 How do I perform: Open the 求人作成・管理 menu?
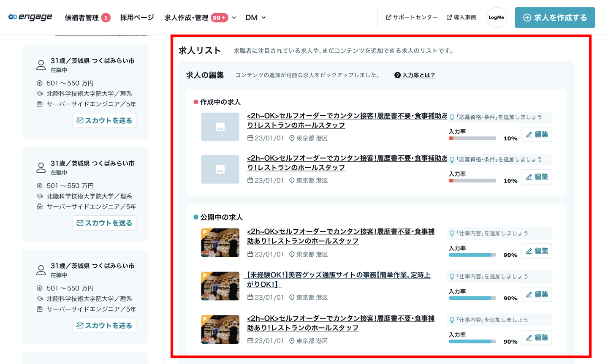pos(186,18)
